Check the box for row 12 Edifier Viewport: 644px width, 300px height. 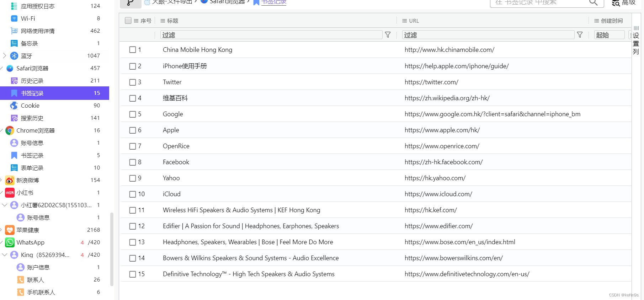[133, 226]
